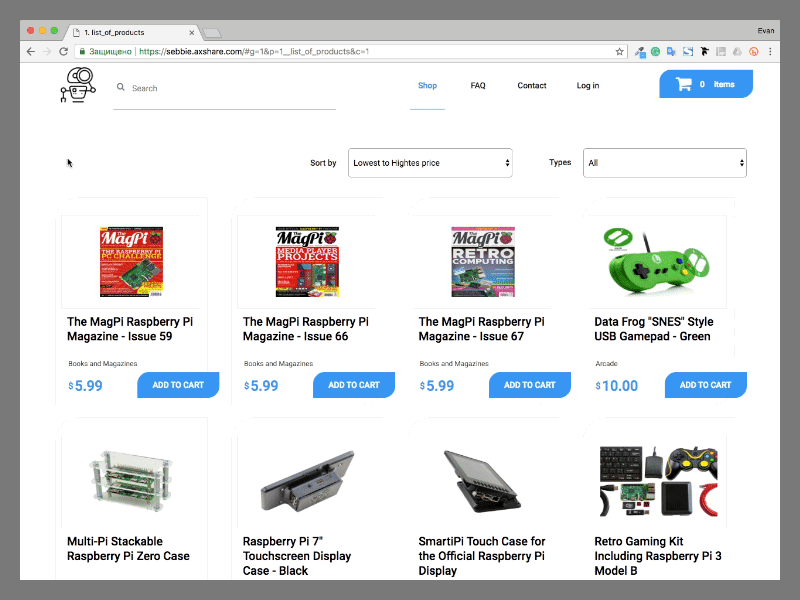Click title 'Multi-Pi Stackable Raspberry Pi Zero Case'
800x600 pixels.
point(128,548)
